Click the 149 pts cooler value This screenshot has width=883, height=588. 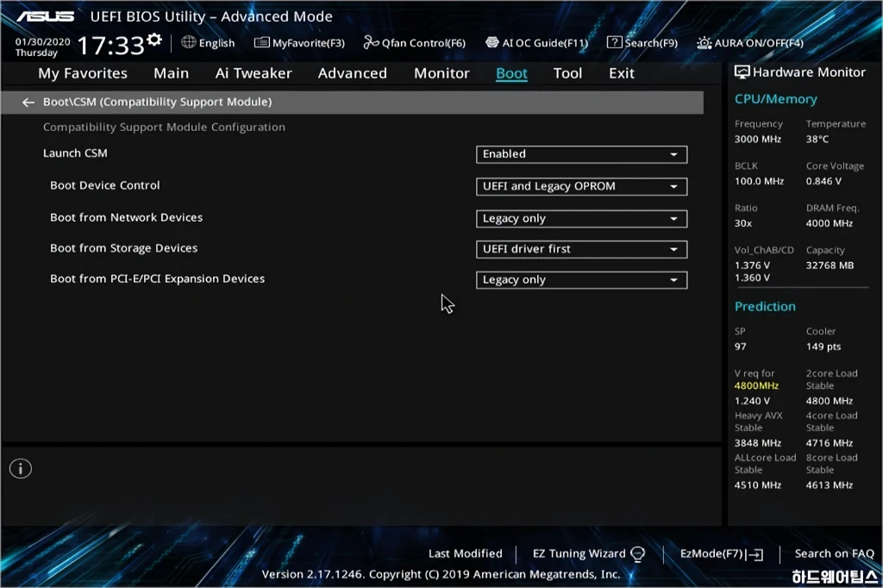point(824,347)
